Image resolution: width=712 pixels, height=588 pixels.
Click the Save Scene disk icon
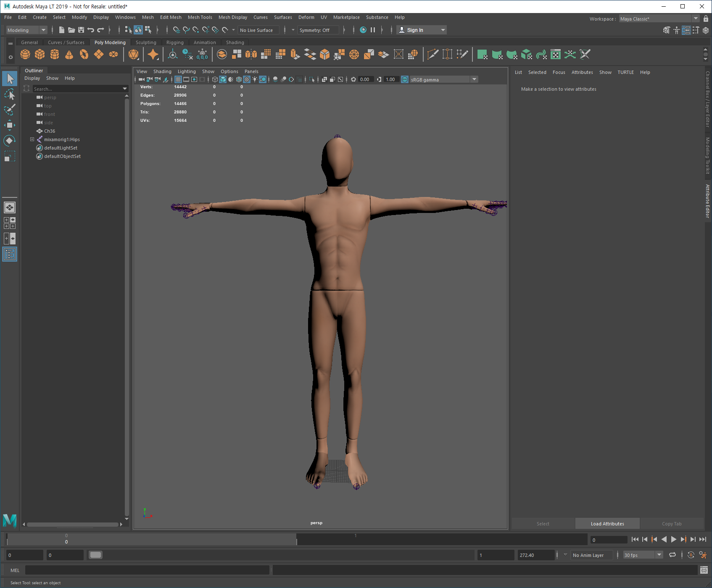click(81, 30)
